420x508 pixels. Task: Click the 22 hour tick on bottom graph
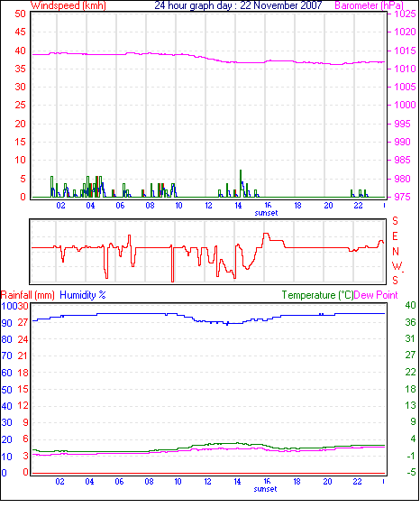pos(357,482)
